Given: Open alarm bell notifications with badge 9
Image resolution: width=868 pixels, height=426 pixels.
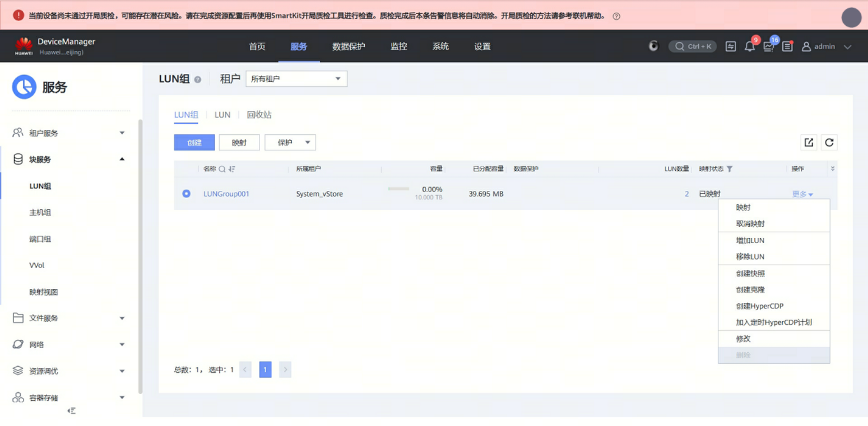Looking at the screenshot, I should 750,46.
